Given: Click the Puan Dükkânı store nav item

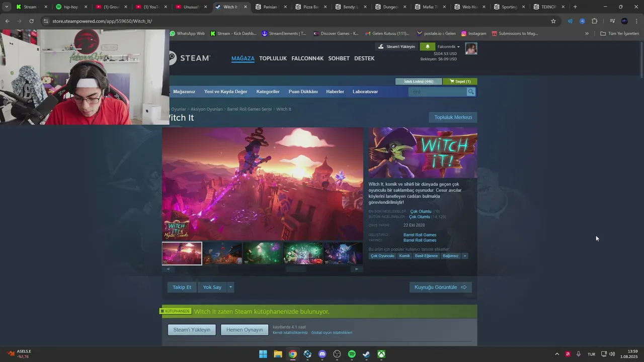Looking at the screenshot, I should pyautogui.click(x=303, y=92).
